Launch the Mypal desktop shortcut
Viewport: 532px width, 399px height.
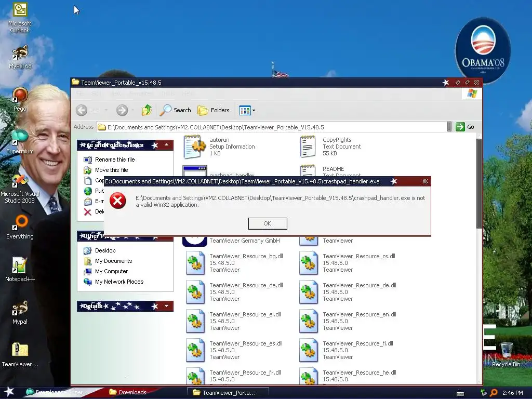[x=20, y=312]
